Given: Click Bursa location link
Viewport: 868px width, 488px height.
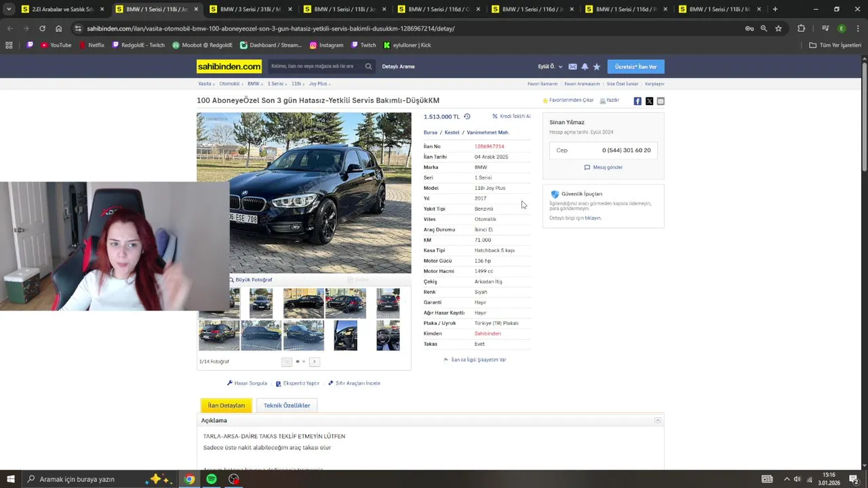Looking at the screenshot, I should click(431, 133).
